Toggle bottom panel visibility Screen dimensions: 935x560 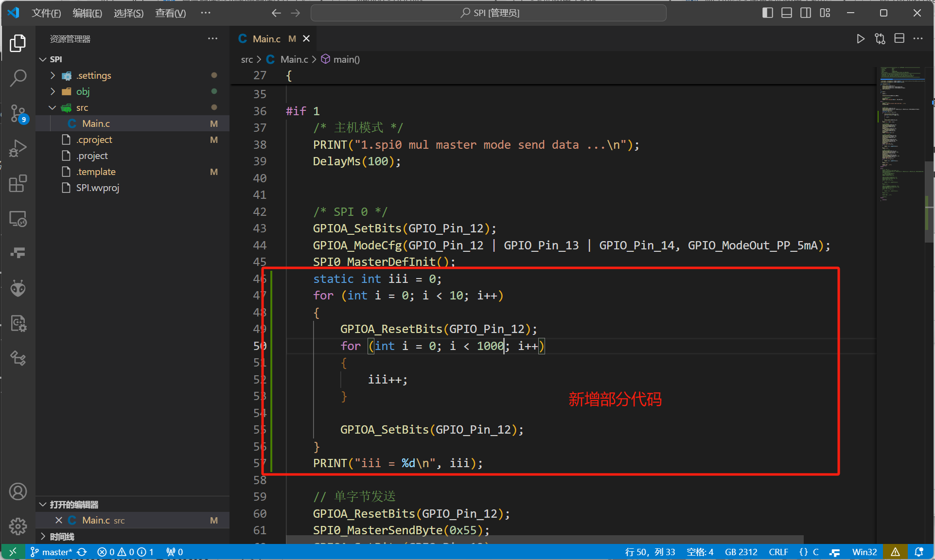787,13
